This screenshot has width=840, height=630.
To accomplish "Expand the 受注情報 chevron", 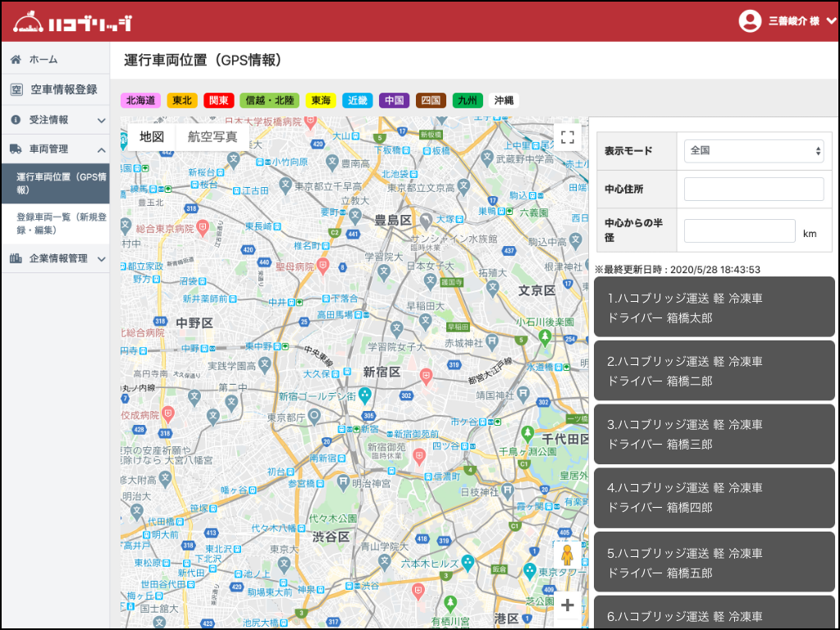I will [x=101, y=121].
